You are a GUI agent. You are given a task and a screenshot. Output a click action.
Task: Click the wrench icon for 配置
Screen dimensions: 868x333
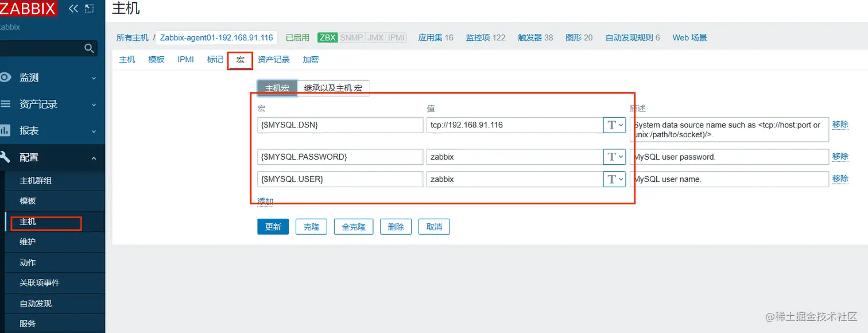(5, 157)
